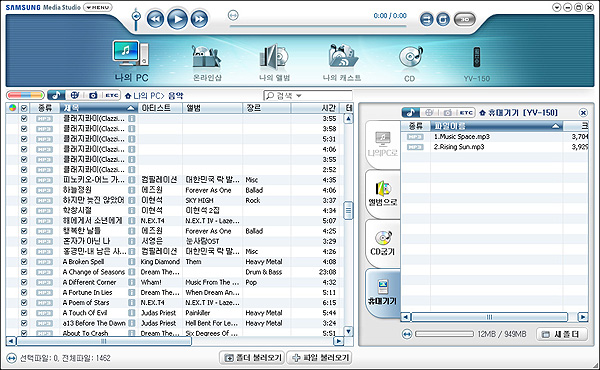Viewport: 600px width, 370px height.
Task: Open the 나의 캐스트 section
Action: (342, 63)
